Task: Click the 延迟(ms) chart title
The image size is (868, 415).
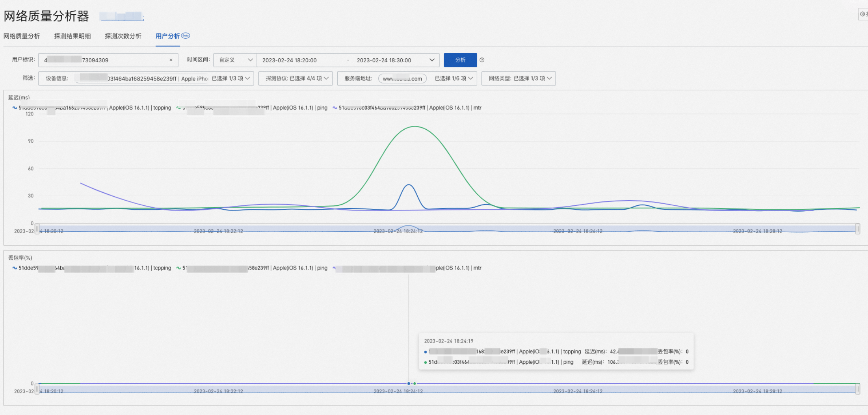Action: [x=19, y=97]
